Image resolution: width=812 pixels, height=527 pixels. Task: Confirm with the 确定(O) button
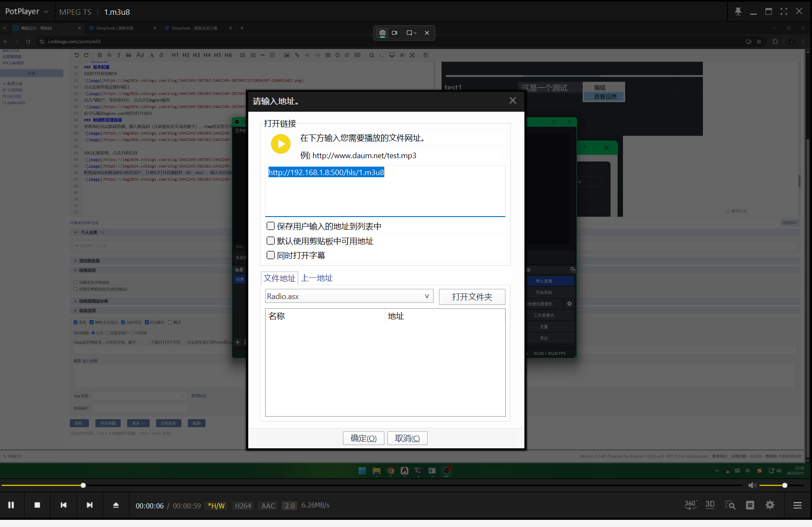pyautogui.click(x=363, y=438)
